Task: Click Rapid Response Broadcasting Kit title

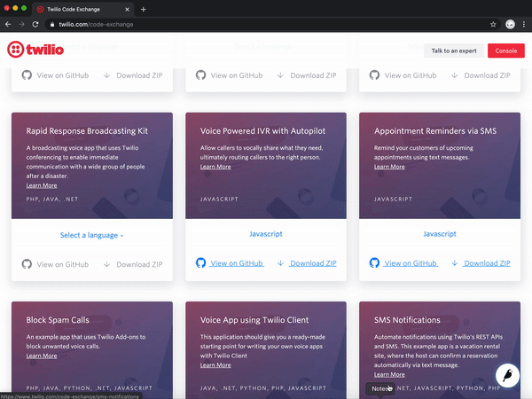Action: (87, 131)
